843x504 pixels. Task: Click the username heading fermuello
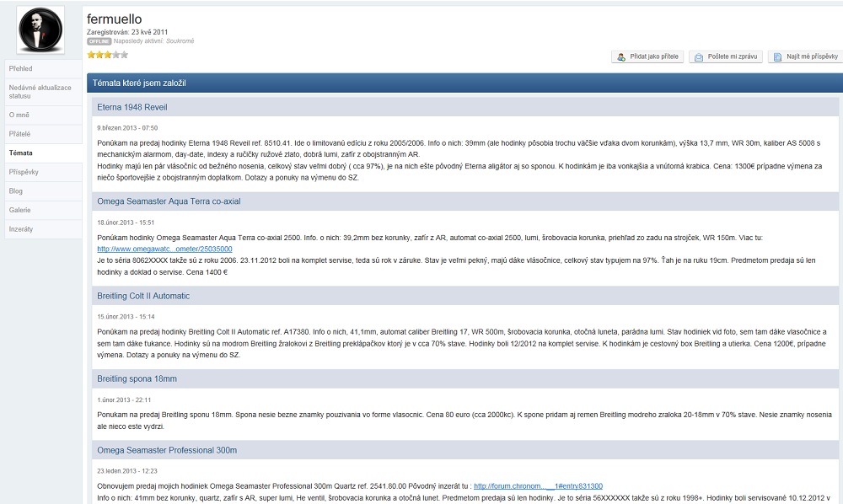tap(115, 19)
